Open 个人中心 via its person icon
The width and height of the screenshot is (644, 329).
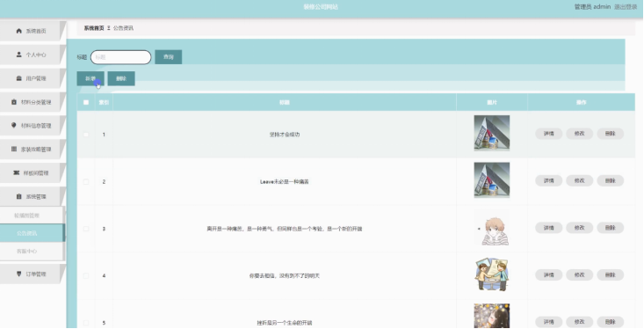[x=19, y=55]
